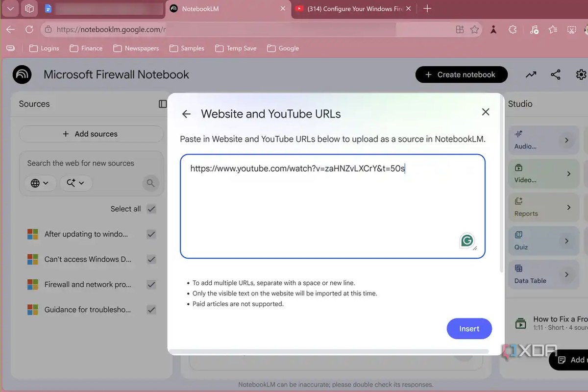The image size is (588, 392).
Task: Open the Google bookmarks folder
Action: click(x=283, y=48)
